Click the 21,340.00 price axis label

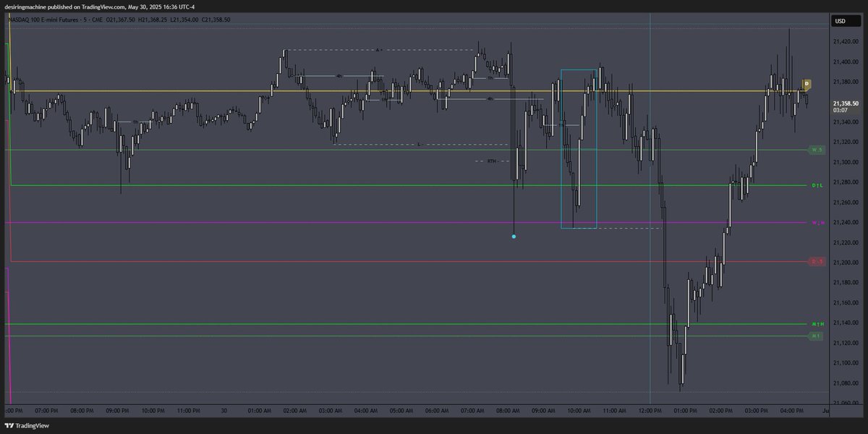pos(846,123)
